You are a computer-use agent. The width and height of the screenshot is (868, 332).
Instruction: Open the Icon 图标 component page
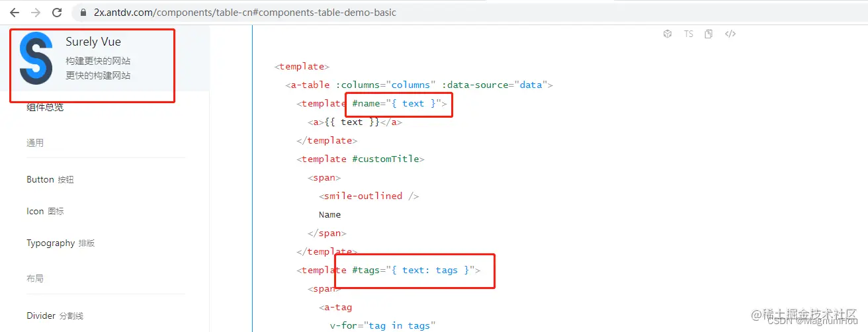coord(45,212)
